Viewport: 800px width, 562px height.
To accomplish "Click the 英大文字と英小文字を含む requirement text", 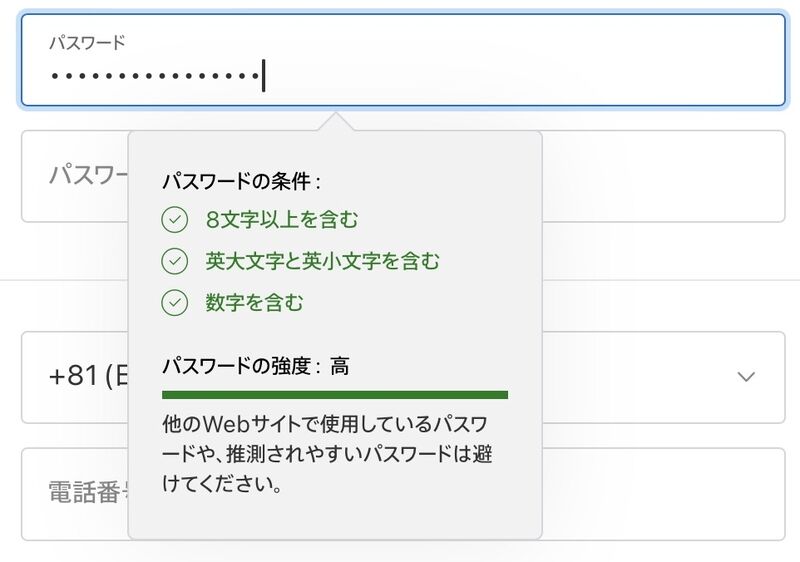I will 322,261.
